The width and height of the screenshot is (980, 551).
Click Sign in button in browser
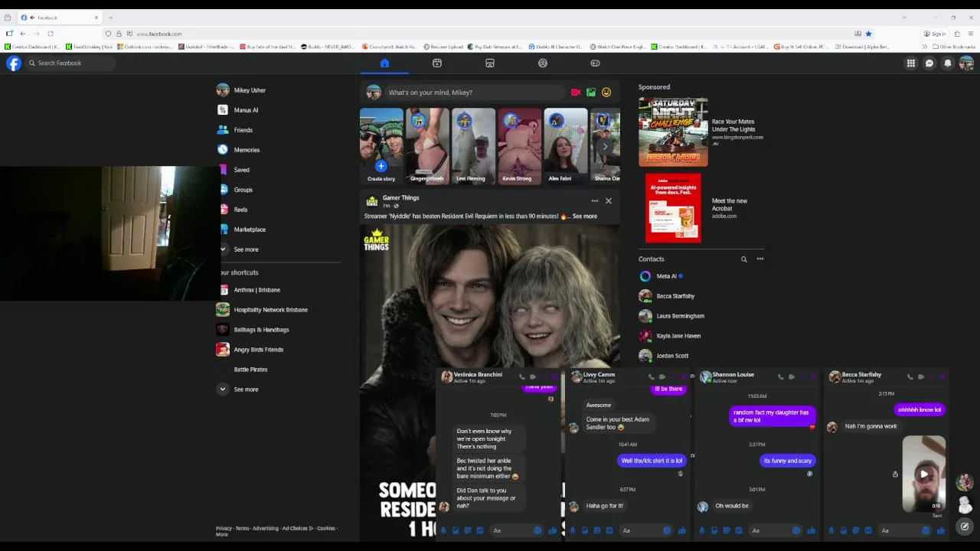(935, 34)
